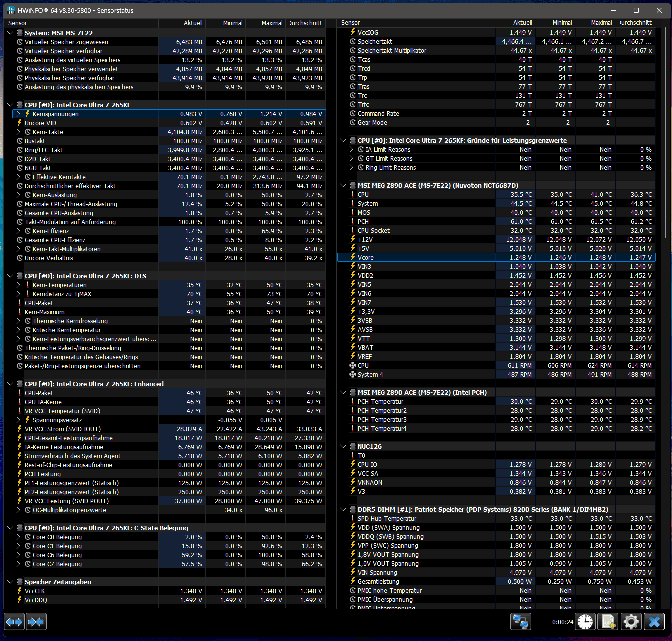The image size is (672, 641).
Task: Select the Command Rate row
Action: point(496,114)
